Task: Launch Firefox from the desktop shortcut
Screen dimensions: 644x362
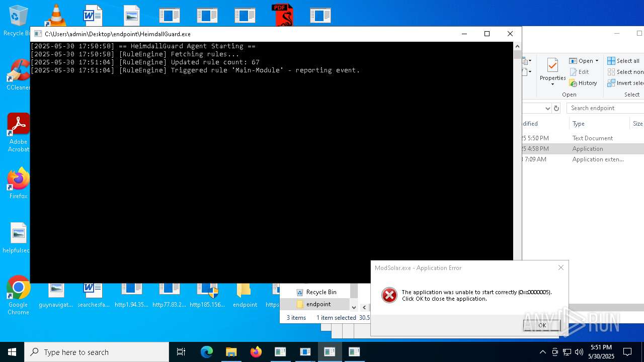Action: 18,184
